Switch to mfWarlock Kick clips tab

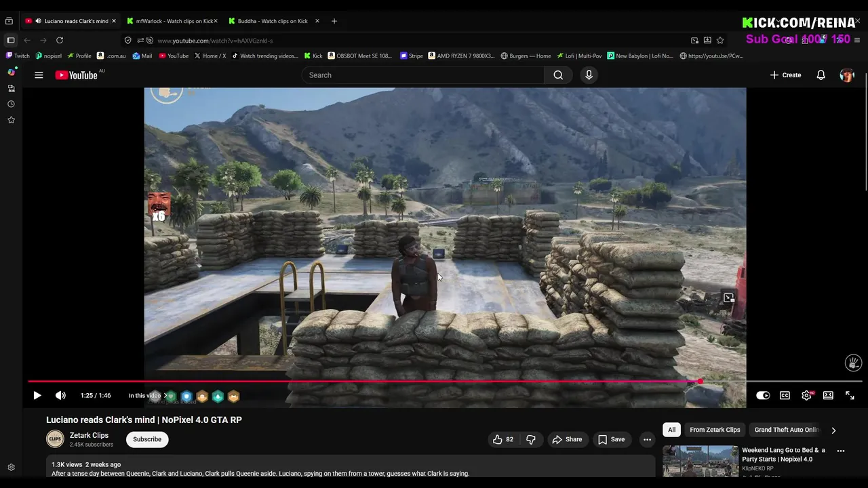point(172,21)
